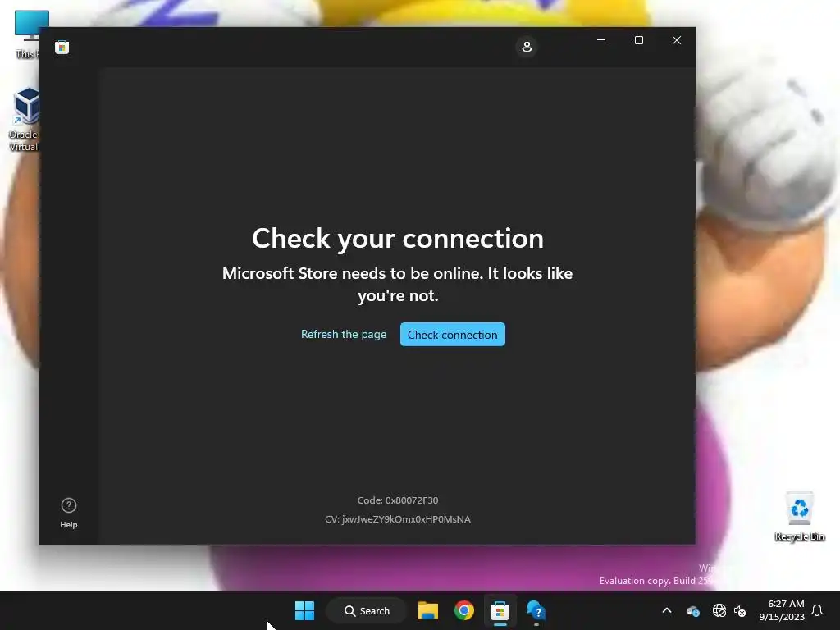Open the Windows Start menu
The image size is (840, 630).
(x=305, y=610)
